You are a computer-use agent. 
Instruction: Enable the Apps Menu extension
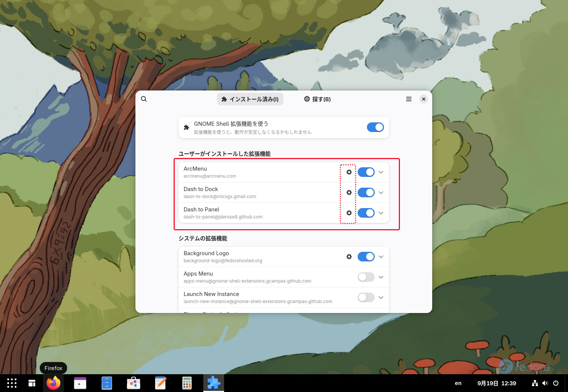click(366, 277)
